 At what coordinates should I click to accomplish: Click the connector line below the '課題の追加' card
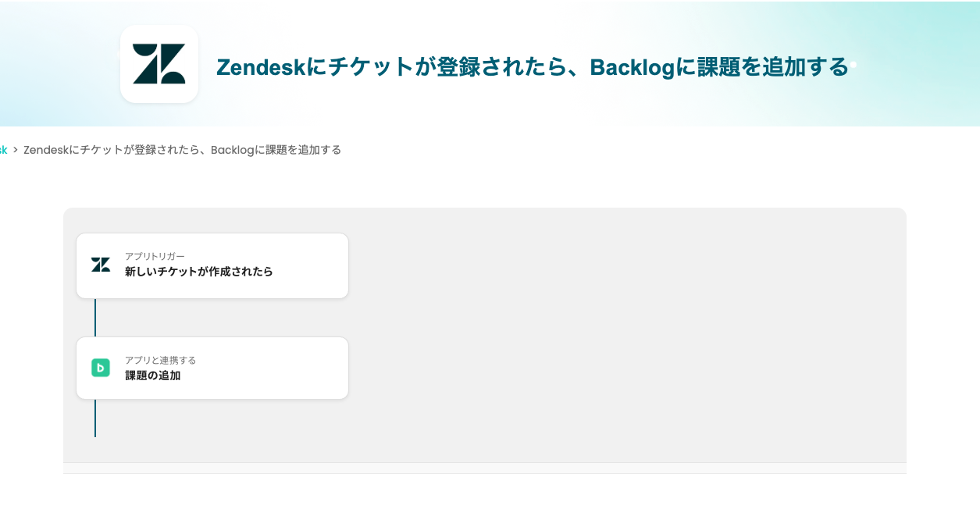click(x=95, y=418)
